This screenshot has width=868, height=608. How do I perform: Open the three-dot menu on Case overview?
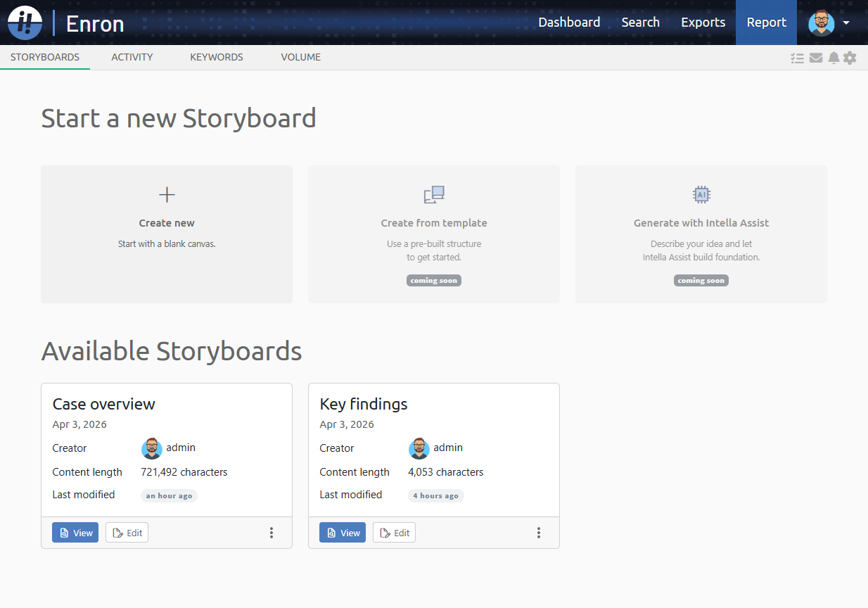click(x=272, y=533)
